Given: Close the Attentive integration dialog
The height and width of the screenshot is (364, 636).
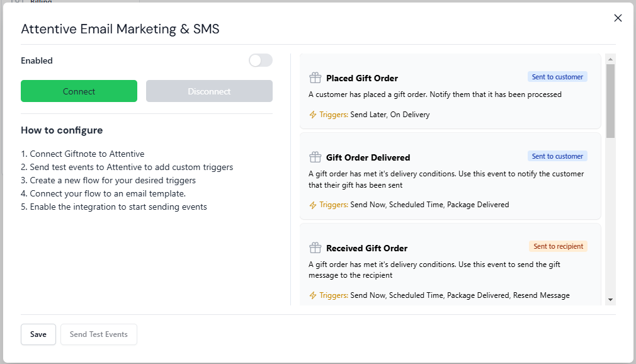Looking at the screenshot, I should point(618,18).
